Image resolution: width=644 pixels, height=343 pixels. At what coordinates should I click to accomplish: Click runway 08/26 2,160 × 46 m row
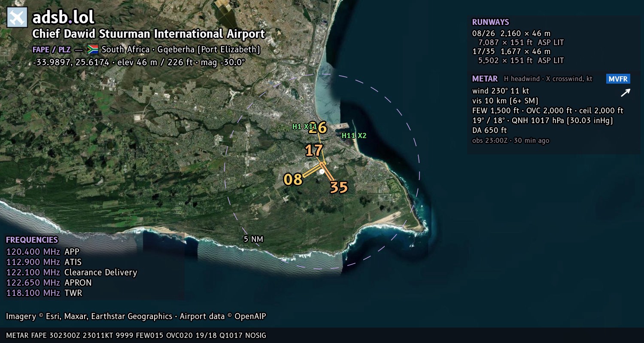coord(511,33)
